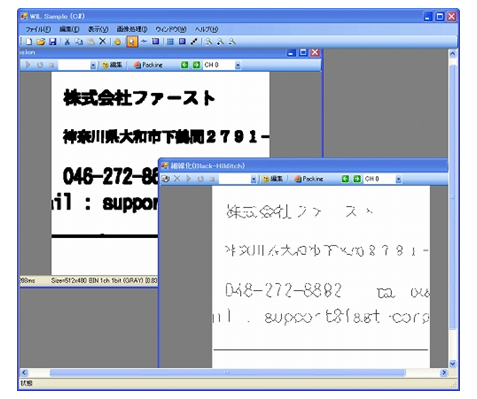This screenshot has height=399, width=477.
Task: Click the Delete X toolbar icon
Action: (x=102, y=41)
